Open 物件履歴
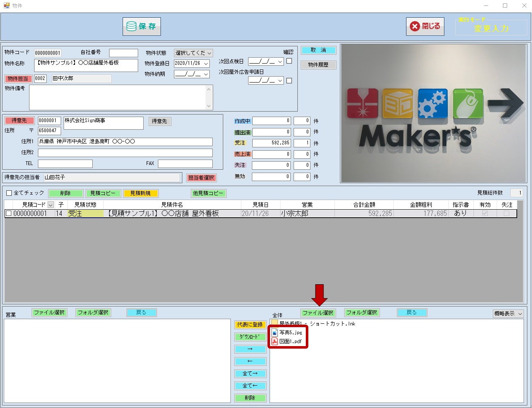This screenshot has height=408, width=532. point(318,65)
